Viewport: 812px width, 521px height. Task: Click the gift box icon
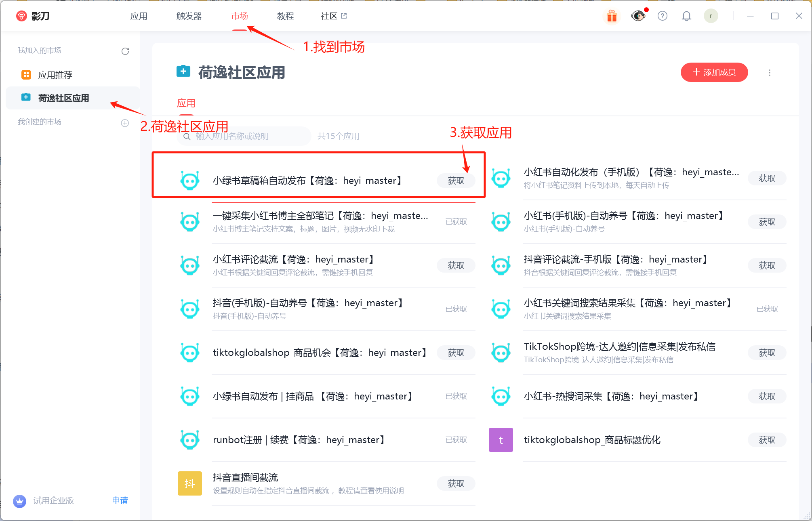(x=612, y=16)
